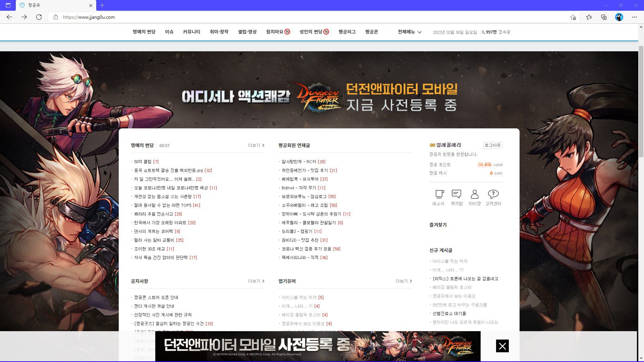644x362 pixels.
Task: Open the Collections icon
Action: pos(604,17)
